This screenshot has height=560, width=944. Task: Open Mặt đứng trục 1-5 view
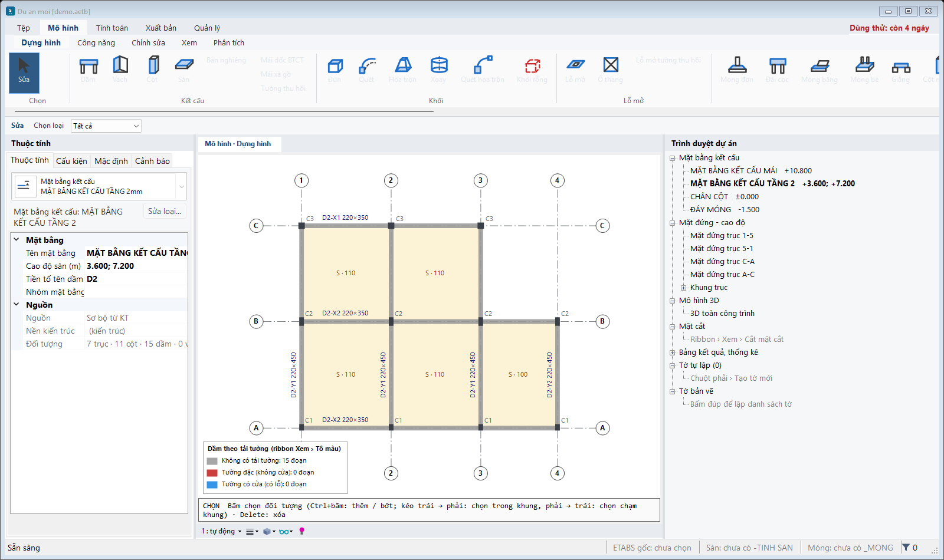(722, 235)
